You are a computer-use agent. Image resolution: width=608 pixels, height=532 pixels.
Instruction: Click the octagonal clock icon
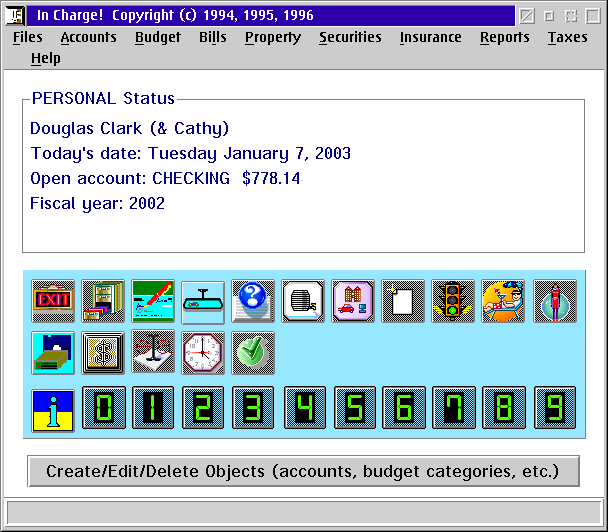[x=203, y=353]
